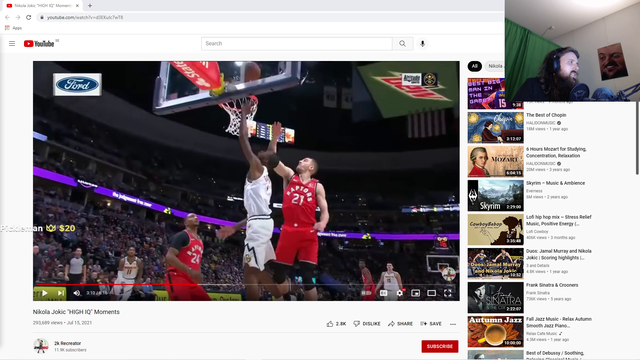
Task: Open 6 Hours Mozart for Studying title
Action: coord(556,152)
